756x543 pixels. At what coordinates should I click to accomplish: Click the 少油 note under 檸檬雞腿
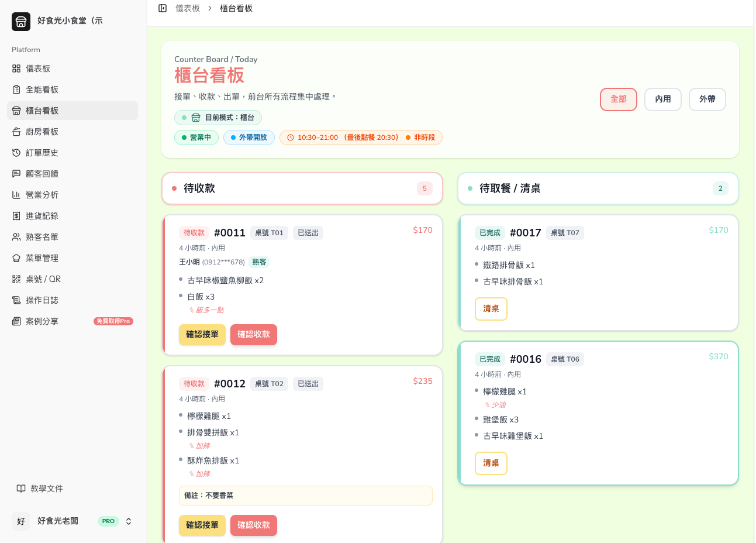coord(495,405)
